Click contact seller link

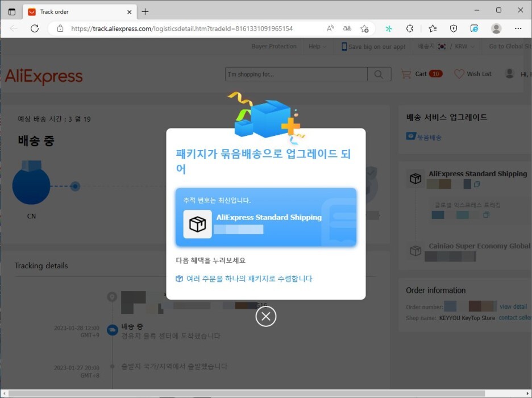(x=515, y=318)
